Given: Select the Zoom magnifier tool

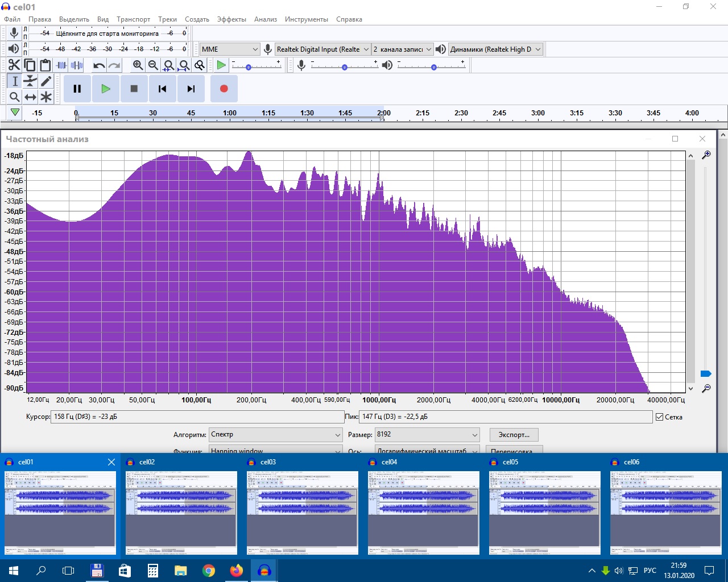Looking at the screenshot, I should (15, 97).
